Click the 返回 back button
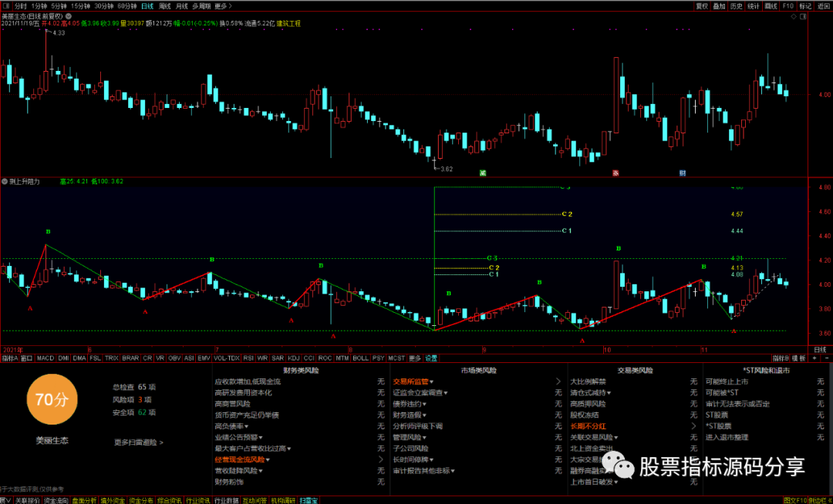The width and height of the screenshot is (833, 504). coord(823,6)
